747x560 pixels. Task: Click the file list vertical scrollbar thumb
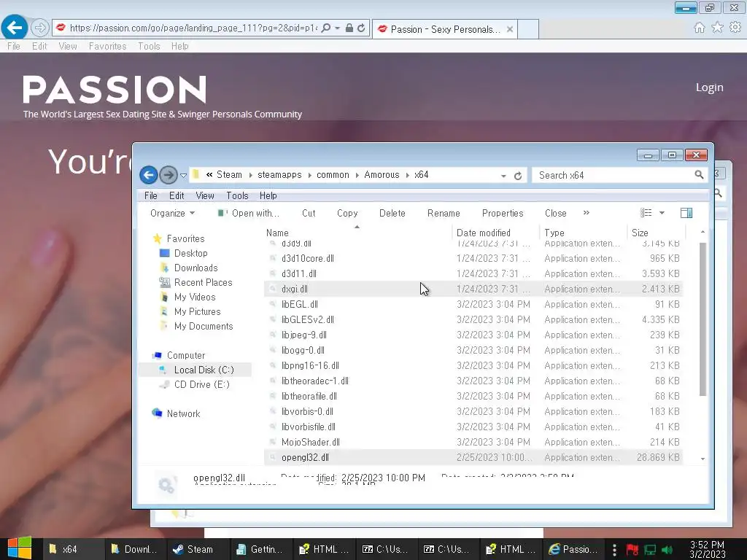703,319
